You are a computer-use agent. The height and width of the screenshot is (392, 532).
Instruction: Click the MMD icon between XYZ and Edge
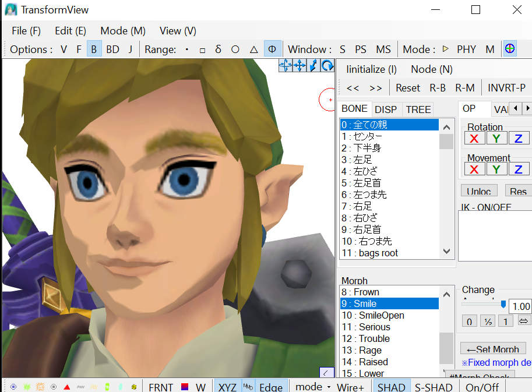click(x=248, y=387)
